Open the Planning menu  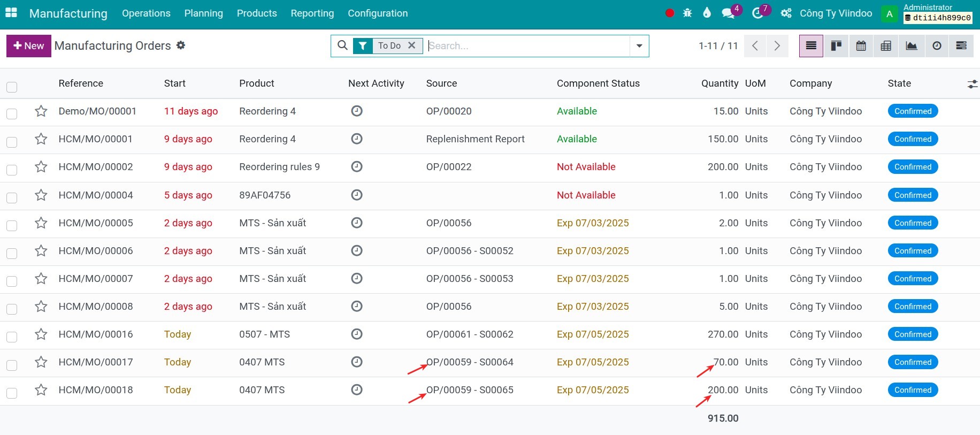(x=203, y=13)
